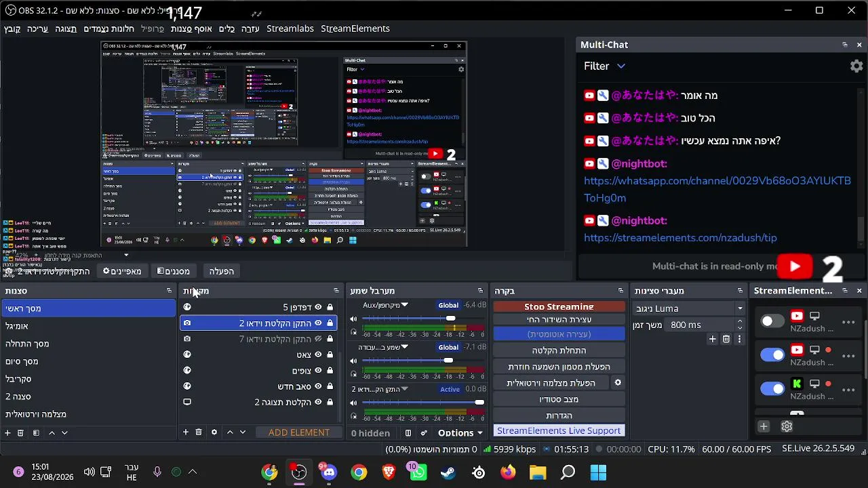Open more options for Kick account row
The image size is (868, 488).
point(848,390)
